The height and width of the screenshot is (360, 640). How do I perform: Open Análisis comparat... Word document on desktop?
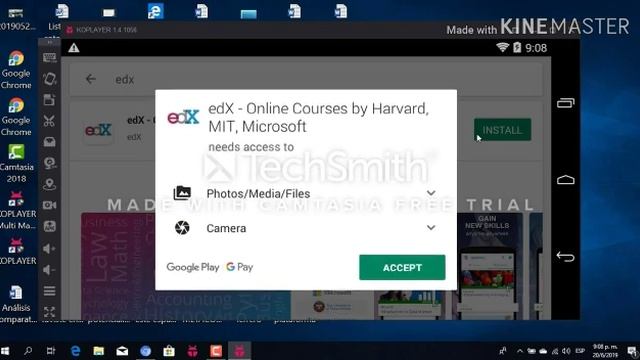click(x=16, y=304)
